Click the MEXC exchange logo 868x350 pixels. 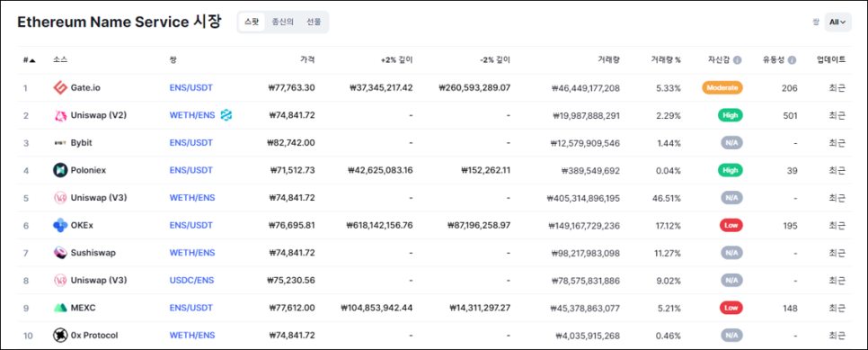pos(60,308)
